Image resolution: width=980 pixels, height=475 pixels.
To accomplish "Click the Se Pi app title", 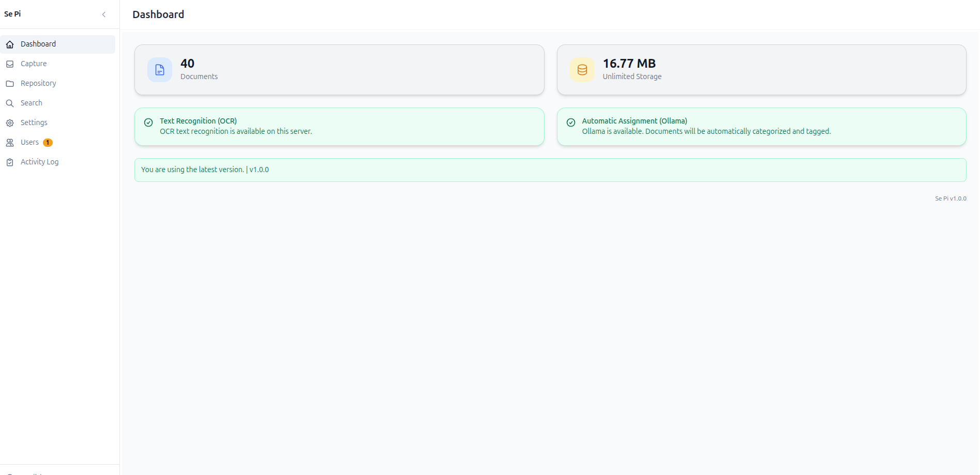I will [x=12, y=14].
